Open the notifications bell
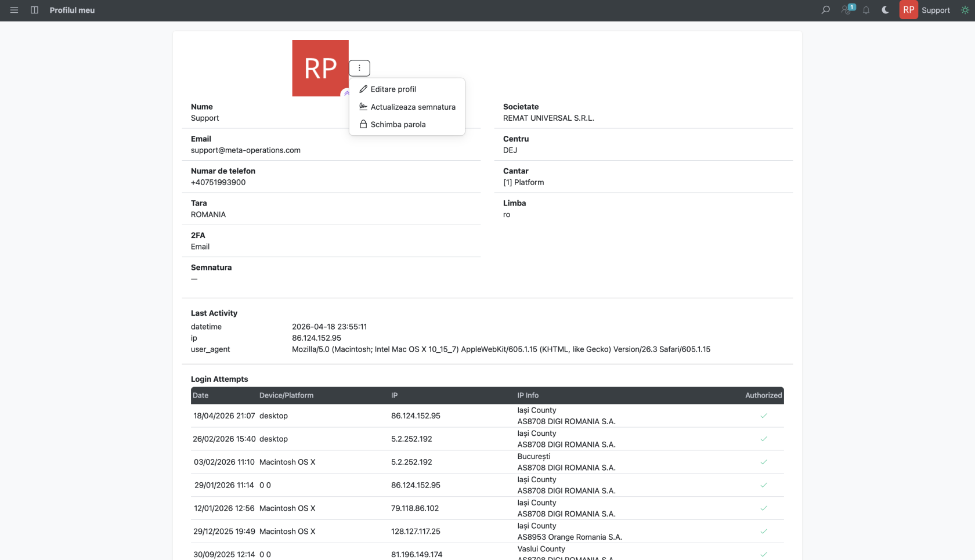The image size is (975, 560). pos(866,10)
